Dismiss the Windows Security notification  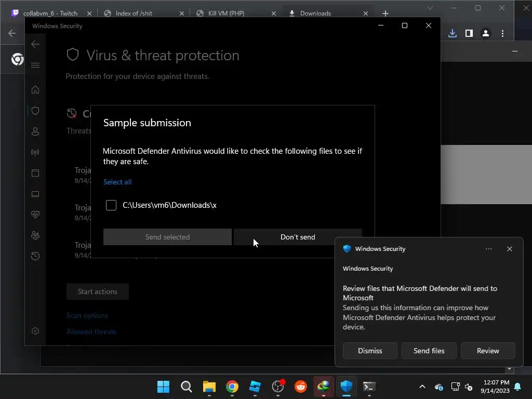click(x=370, y=351)
